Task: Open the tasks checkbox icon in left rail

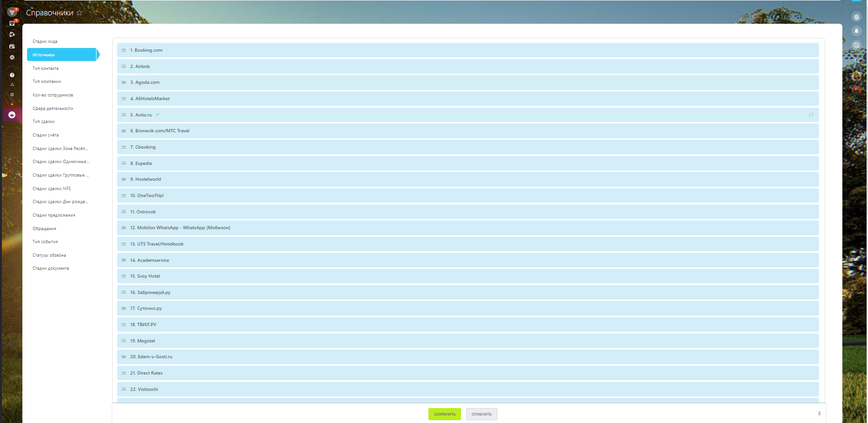Action: [12, 23]
